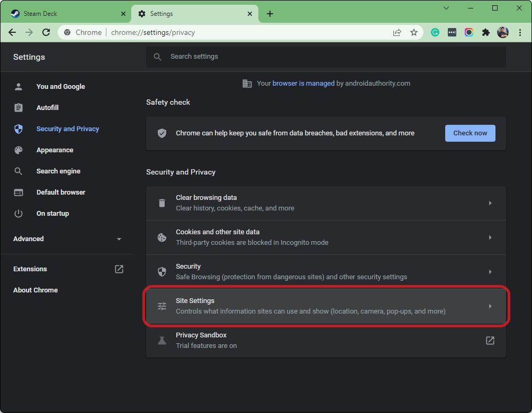Screen dimensions: 532x413
Task: Click the Site Settings chevron arrow
Action: point(490,306)
